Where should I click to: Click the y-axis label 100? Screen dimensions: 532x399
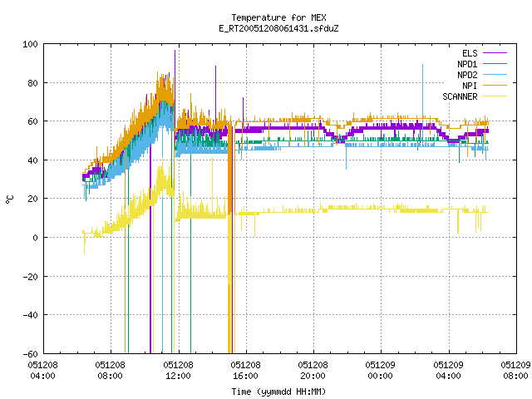[30, 44]
